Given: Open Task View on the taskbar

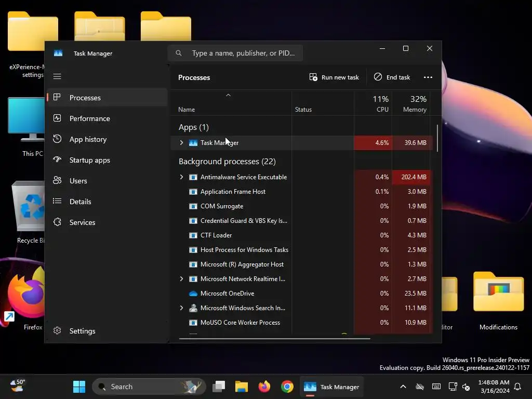Looking at the screenshot, I should (219, 387).
